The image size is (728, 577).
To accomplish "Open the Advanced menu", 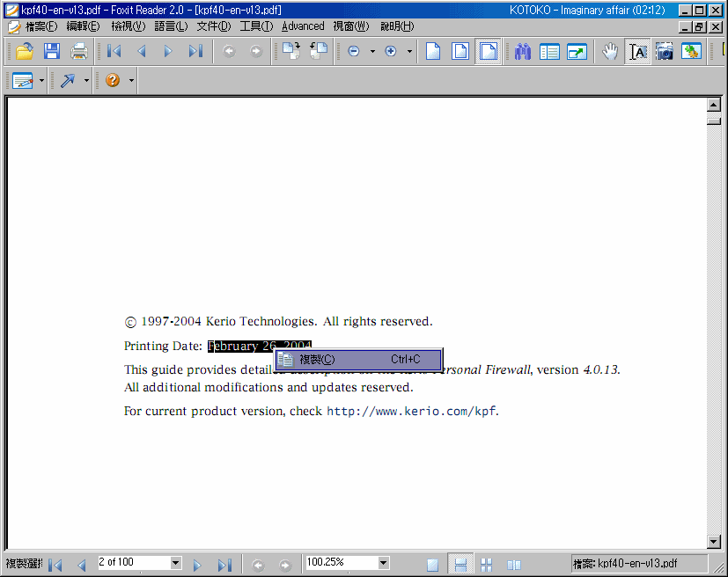I will pyautogui.click(x=303, y=26).
